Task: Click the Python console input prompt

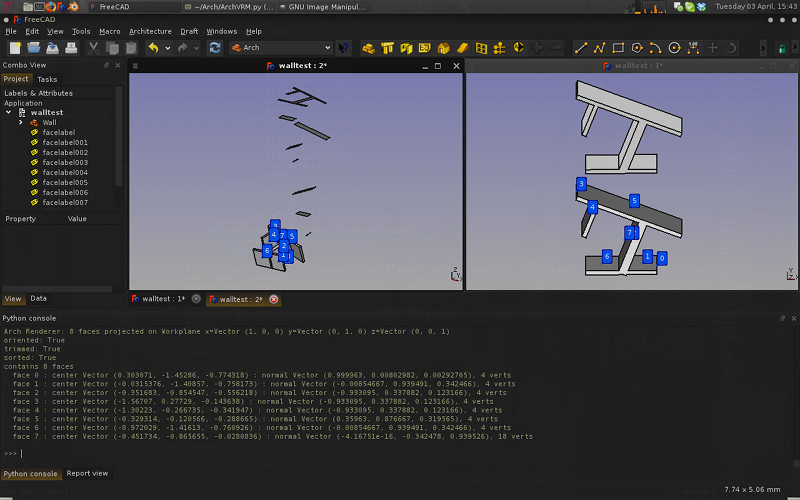Action: (x=398, y=454)
